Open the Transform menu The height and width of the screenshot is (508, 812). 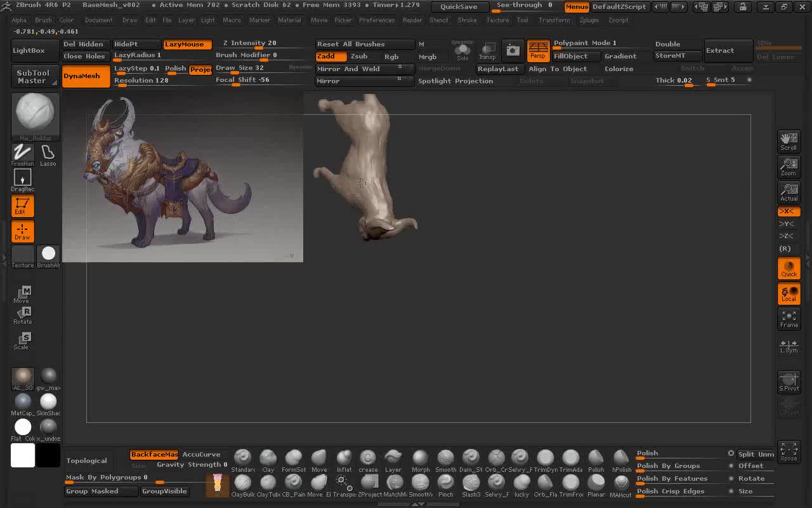tap(554, 20)
